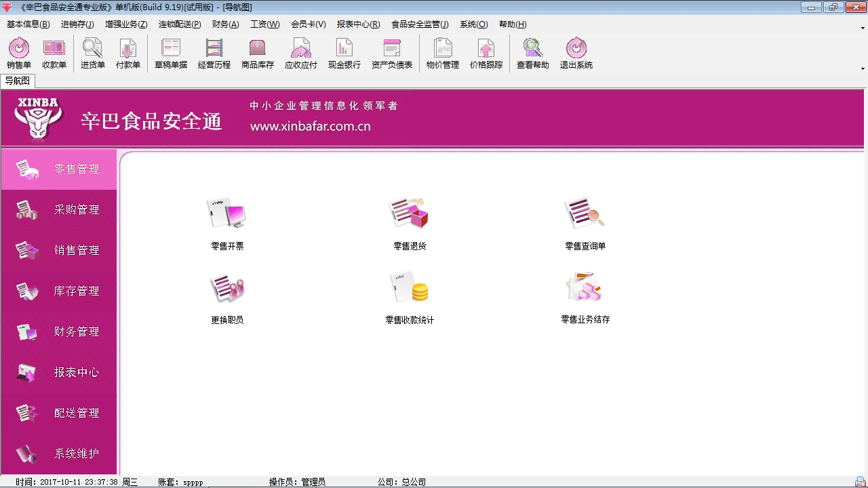Open 零售收款统计 icon

point(410,297)
